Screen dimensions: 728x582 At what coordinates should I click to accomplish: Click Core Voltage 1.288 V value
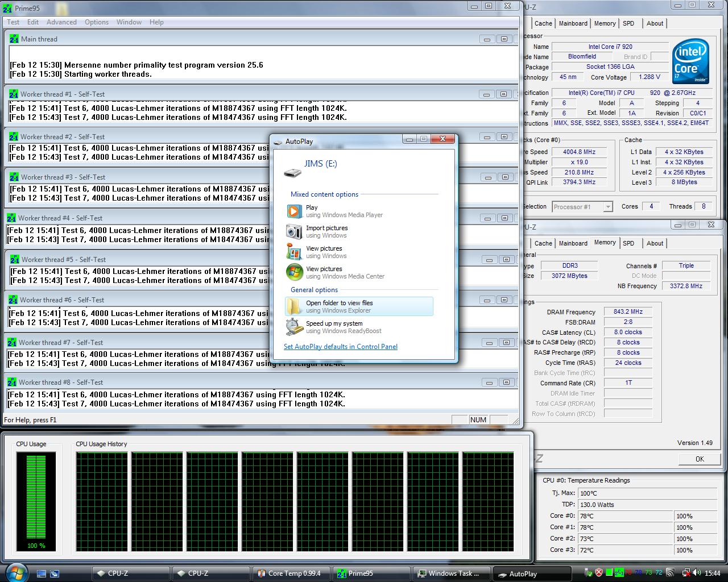coord(650,77)
